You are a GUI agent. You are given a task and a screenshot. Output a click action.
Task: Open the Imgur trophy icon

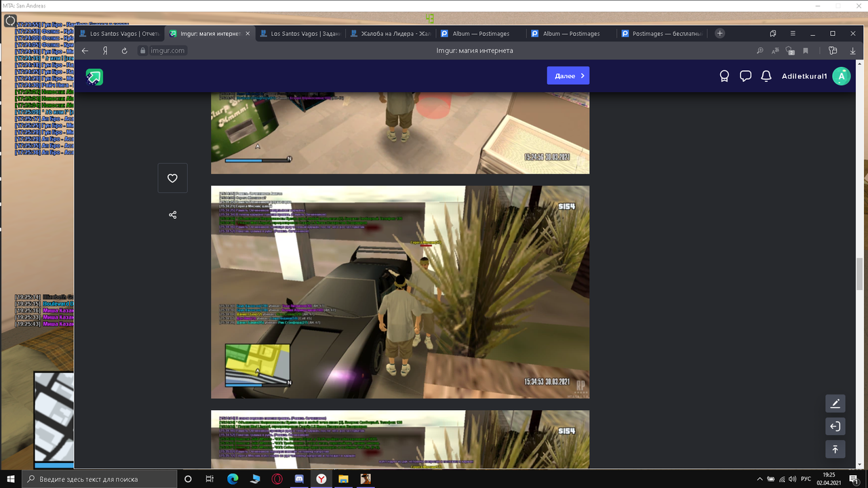pyautogui.click(x=724, y=76)
